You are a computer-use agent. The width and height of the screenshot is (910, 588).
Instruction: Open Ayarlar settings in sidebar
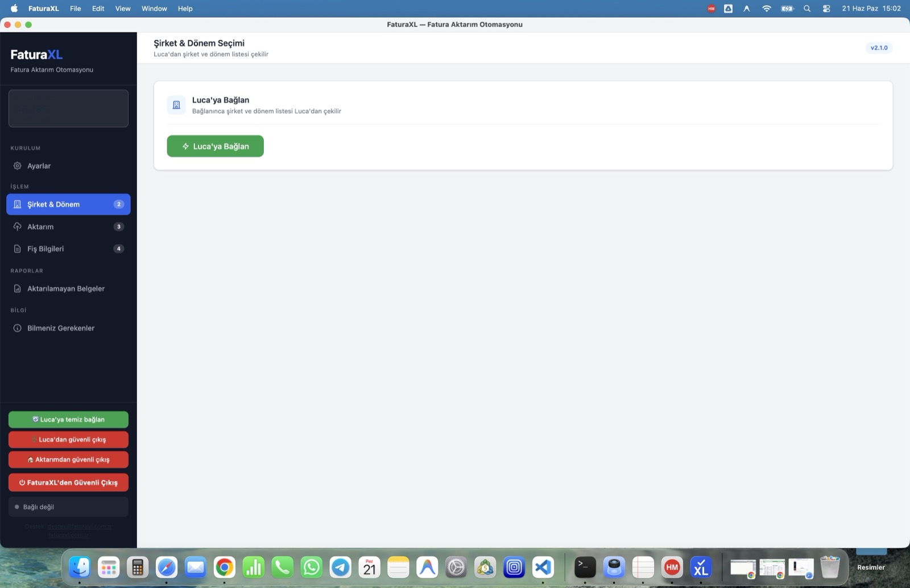click(68, 166)
